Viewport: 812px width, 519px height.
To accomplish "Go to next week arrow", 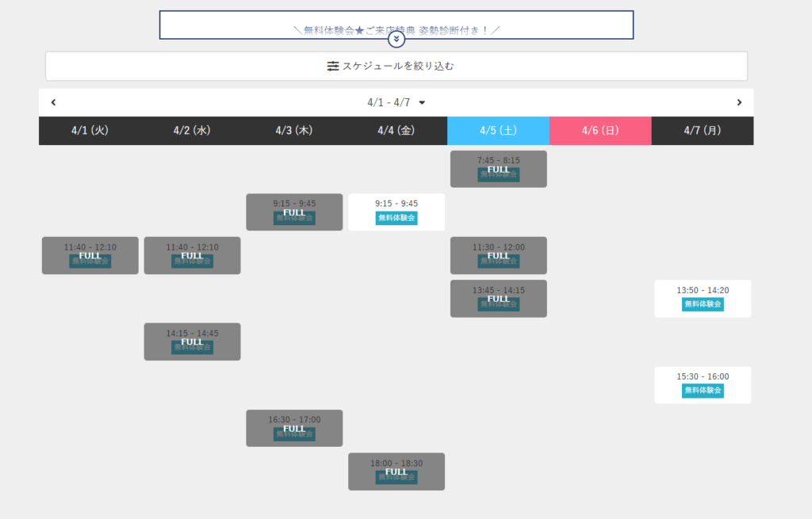I will click(739, 102).
